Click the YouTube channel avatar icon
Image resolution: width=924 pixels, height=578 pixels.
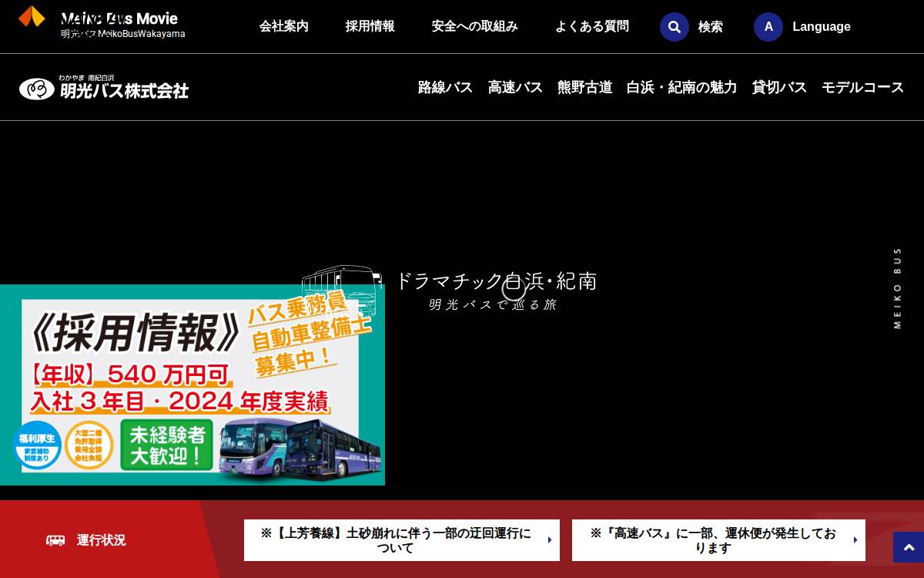tap(32, 16)
